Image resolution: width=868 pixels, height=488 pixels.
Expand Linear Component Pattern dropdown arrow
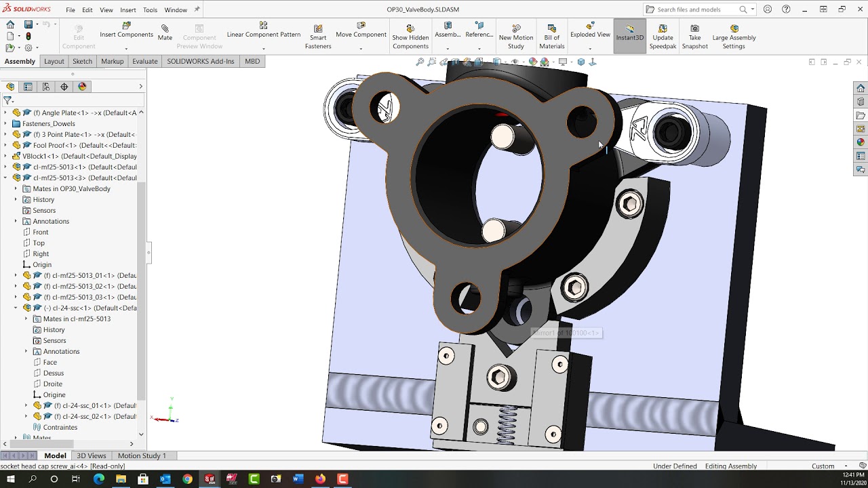(x=264, y=49)
